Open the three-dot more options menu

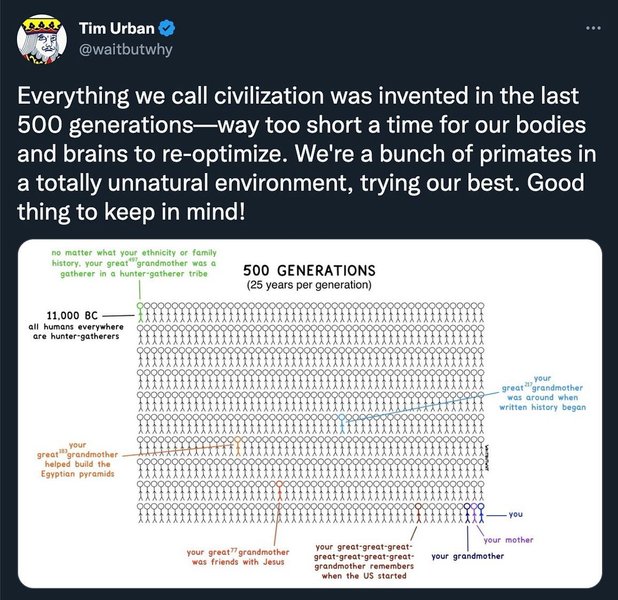point(594,28)
